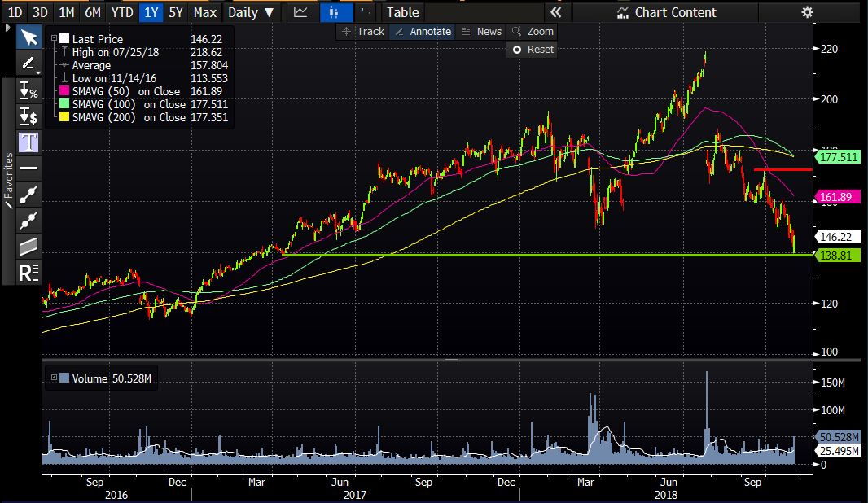Set range to 1M

pyautogui.click(x=67, y=12)
